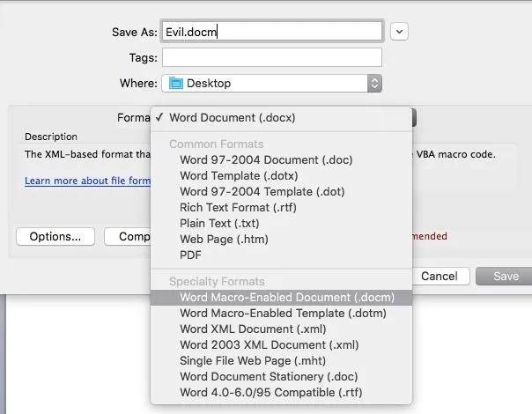Open the Options... button
532x414 pixels.
(x=55, y=237)
